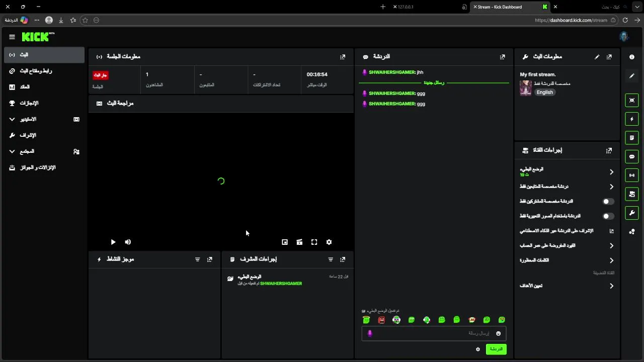This screenshot has width=644, height=362.
Task: Toggle the document mod actions widget in the right rail
Action: (x=632, y=138)
